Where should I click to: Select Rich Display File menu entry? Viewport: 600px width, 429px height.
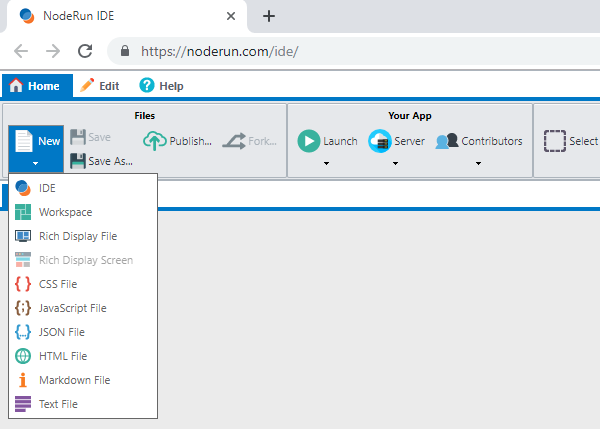click(x=83, y=236)
